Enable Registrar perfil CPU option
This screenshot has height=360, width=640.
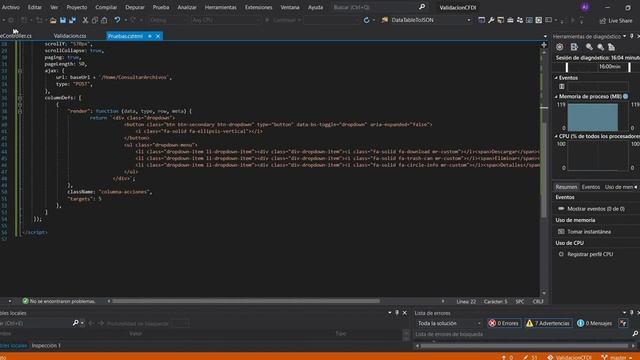pos(590,254)
